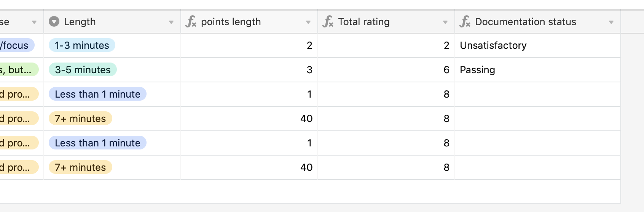
Task: Click the Documentation status column header
Action: pos(538,22)
